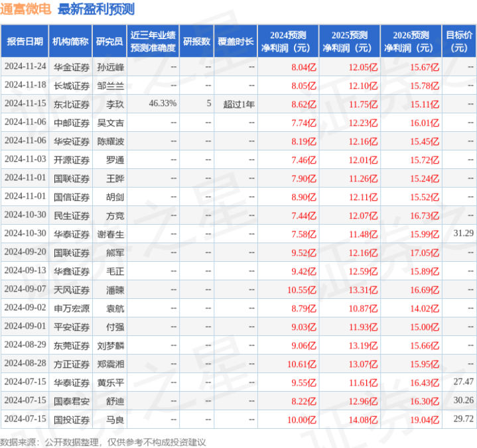Screen dimensions: 477x448
Task: Click the 2024预测净利润 column header
Action: click(288, 41)
